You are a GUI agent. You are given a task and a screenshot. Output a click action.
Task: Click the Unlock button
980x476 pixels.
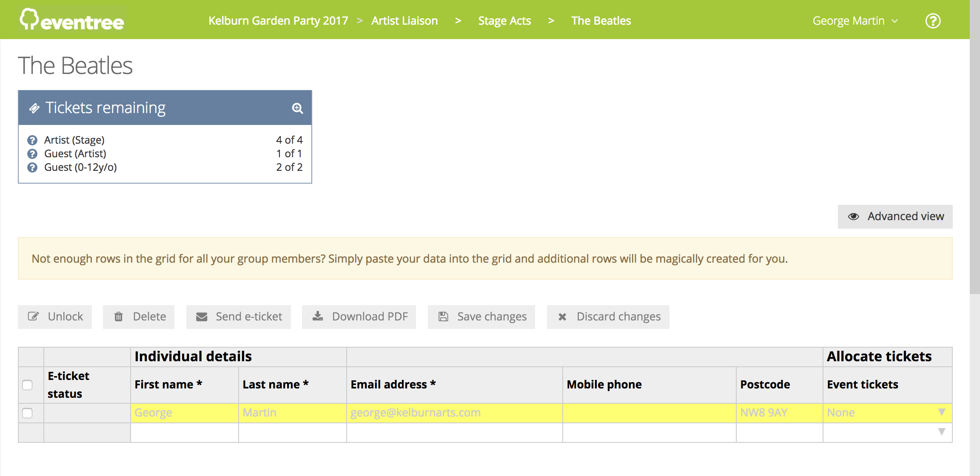[55, 317]
